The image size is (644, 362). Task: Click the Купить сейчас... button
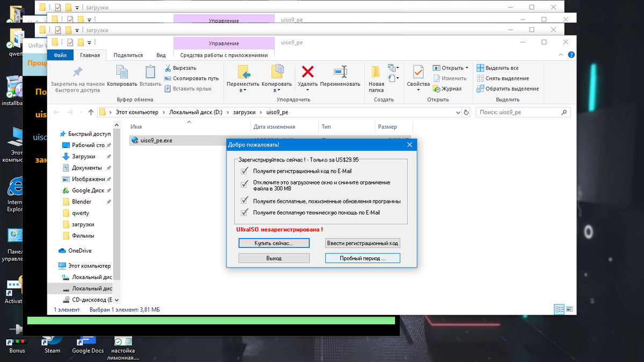point(274,243)
